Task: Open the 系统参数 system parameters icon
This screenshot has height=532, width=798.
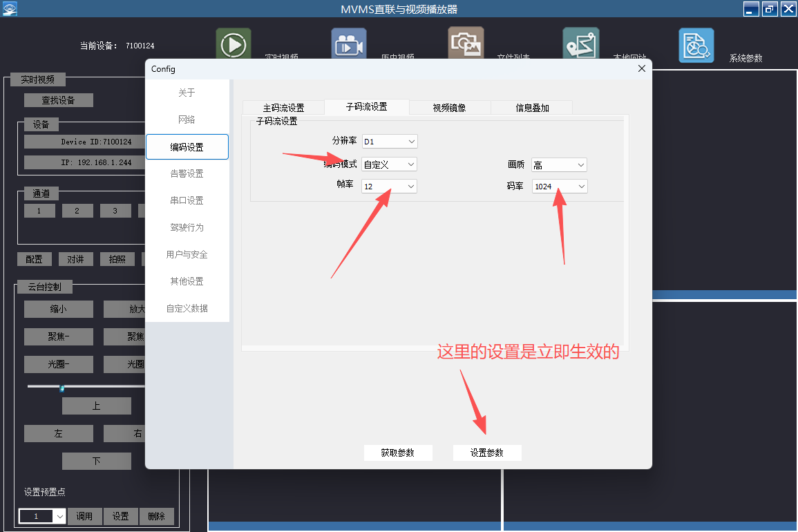Action: click(x=696, y=45)
